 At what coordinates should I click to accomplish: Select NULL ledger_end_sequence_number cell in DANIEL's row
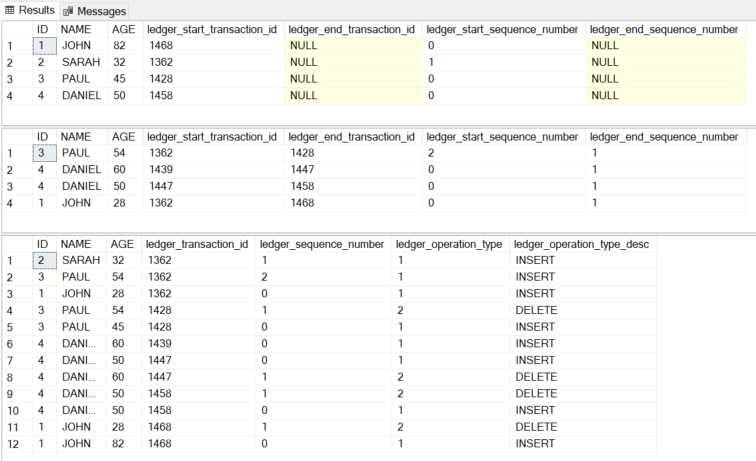[x=665, y=95]
